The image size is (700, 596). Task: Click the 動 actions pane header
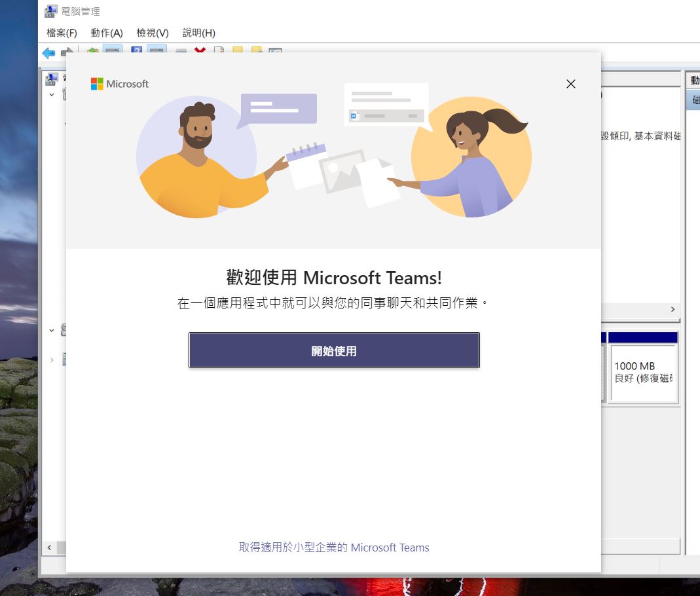tap(693, 80)
